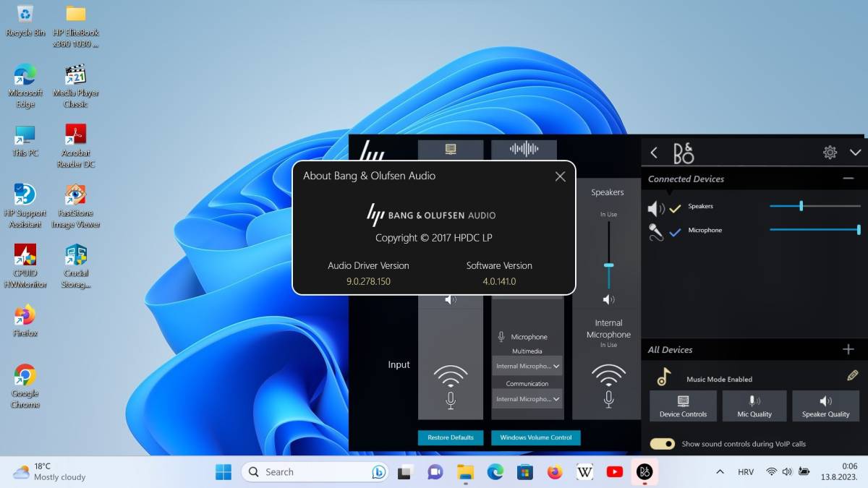Click Restore Defaults button
The height and width of the screenshot is (488, 868).
tap(451, 437)
